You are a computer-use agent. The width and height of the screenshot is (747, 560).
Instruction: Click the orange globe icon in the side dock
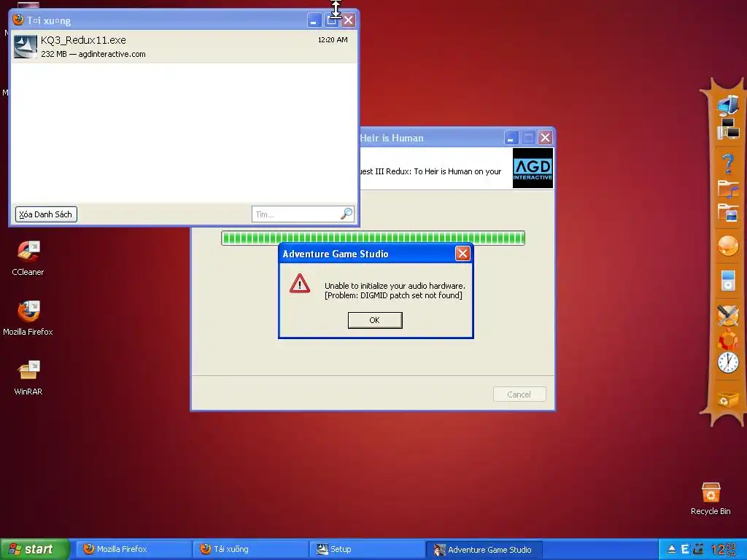point(728,246)
